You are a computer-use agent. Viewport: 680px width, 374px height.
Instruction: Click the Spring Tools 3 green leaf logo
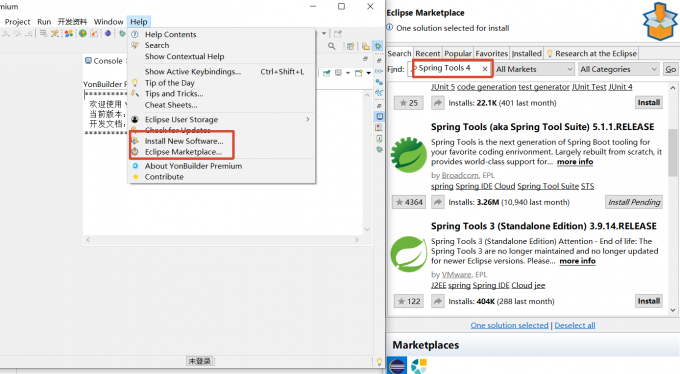click(x=408, y=254)
